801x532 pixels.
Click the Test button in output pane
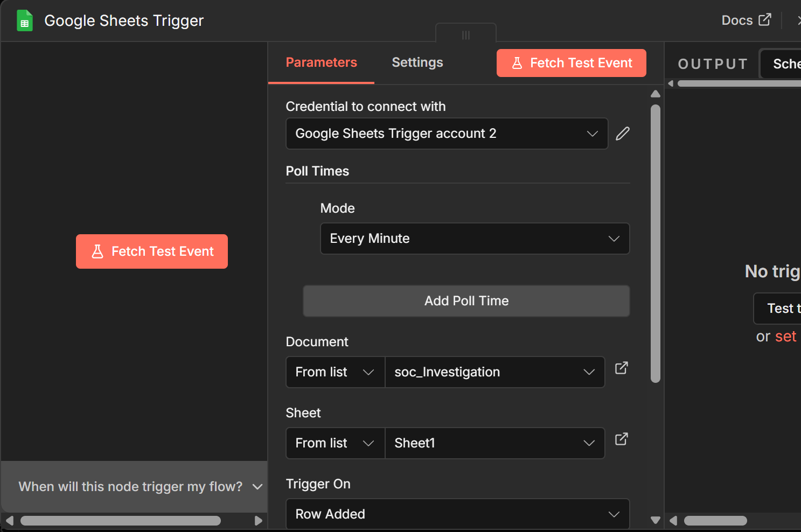click(x=777, y=309)
